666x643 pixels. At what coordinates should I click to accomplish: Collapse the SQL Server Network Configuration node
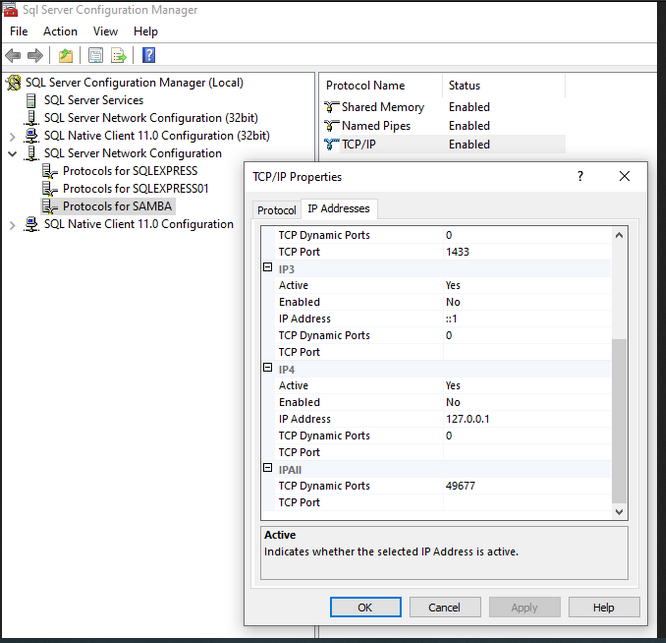pos(12,154)
